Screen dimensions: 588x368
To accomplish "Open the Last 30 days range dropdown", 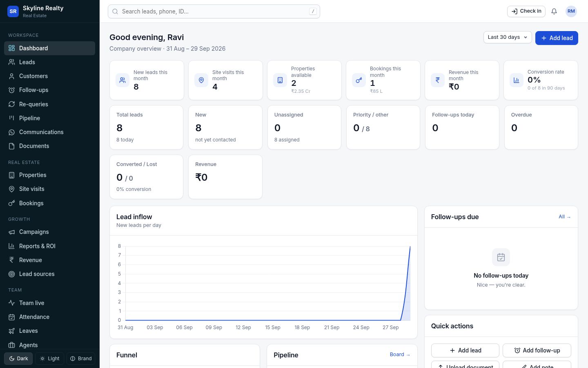I will [x=508, y=37].
